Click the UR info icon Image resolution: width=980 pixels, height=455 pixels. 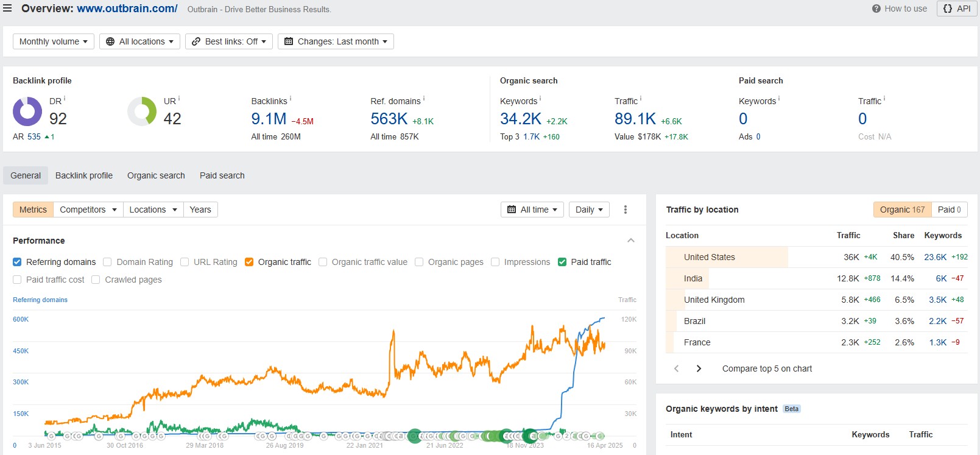tap(179, 99)
